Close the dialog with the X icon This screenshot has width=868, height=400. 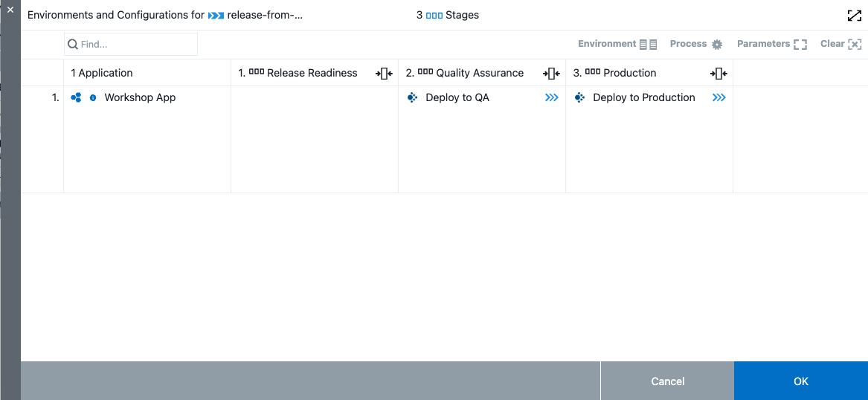[x=10, y=10]
